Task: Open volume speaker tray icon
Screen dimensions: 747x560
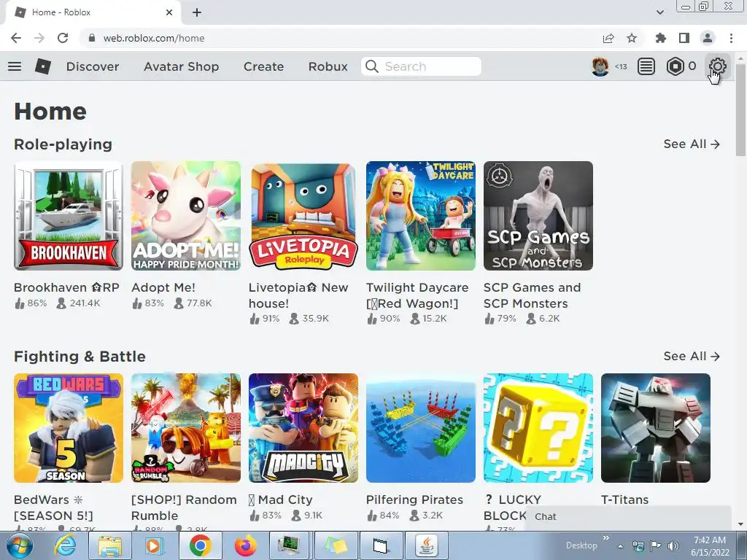Action: point(673,545)
